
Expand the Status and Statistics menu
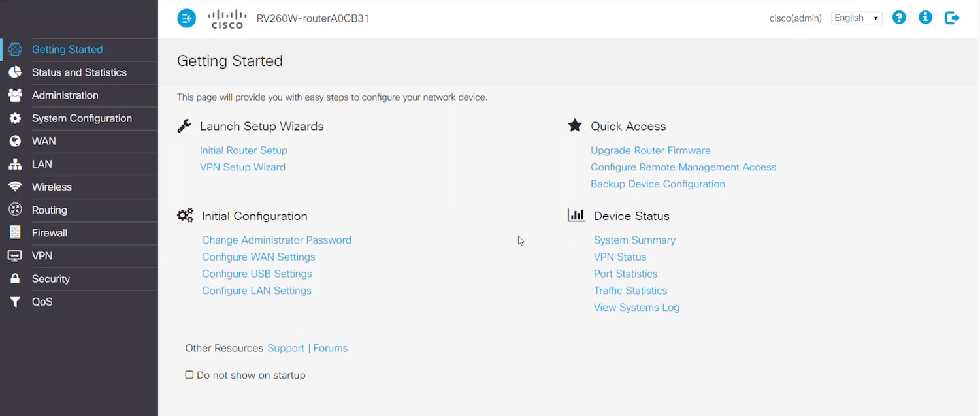(x=79, y=72)
